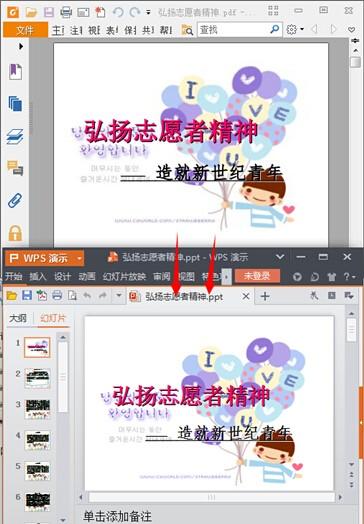364x524 pixels.
Task: Click the PDF reader vertical scrollbar thumb
Action: [355, 62]
